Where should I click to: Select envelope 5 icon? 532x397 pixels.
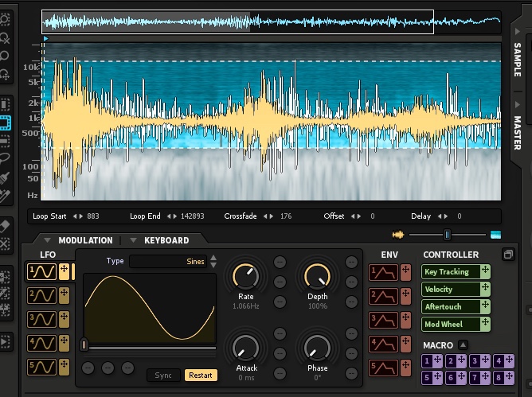[x=383, y=368]
